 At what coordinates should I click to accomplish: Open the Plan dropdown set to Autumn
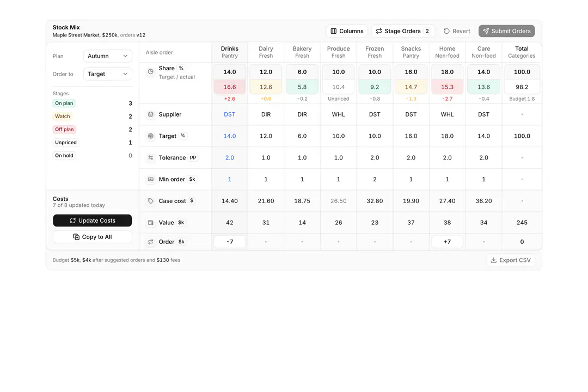107,56
